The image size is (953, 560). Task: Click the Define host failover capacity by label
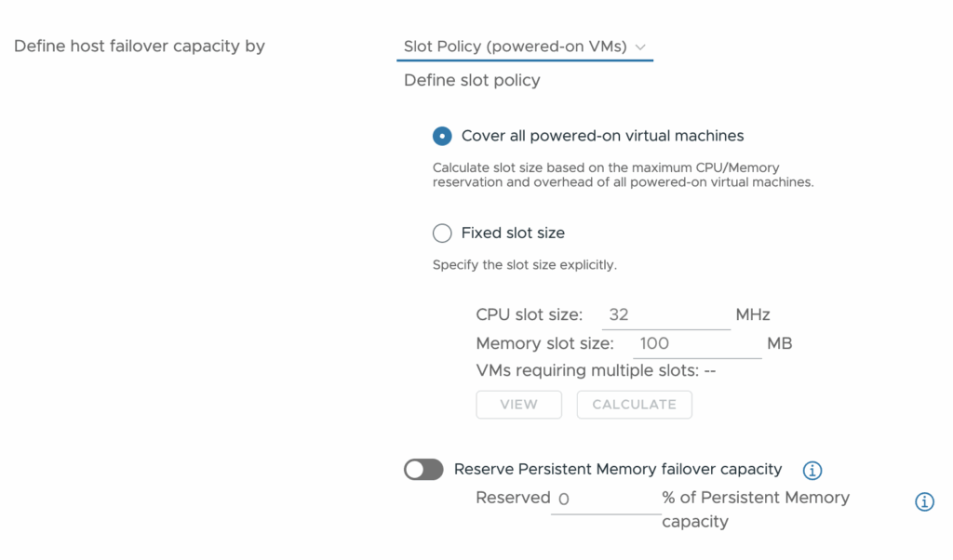[x=140, y=47]
